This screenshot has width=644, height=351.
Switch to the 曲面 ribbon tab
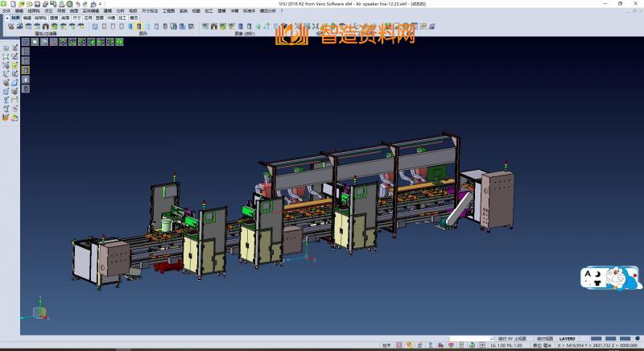tap(65, 17)
